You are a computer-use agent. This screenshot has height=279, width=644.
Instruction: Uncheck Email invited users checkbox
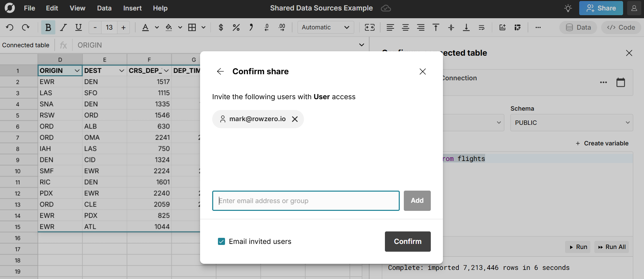pos(221,242)
